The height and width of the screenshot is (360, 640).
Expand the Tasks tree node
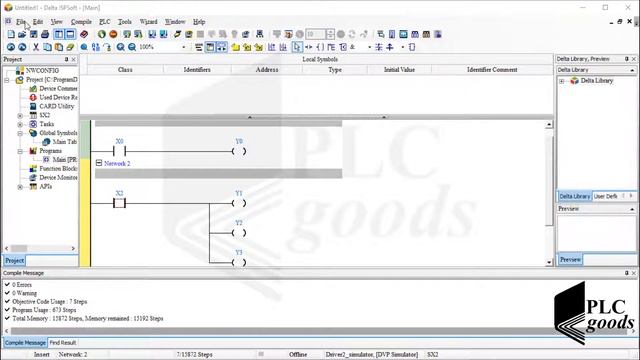click(x=20, y=124)
